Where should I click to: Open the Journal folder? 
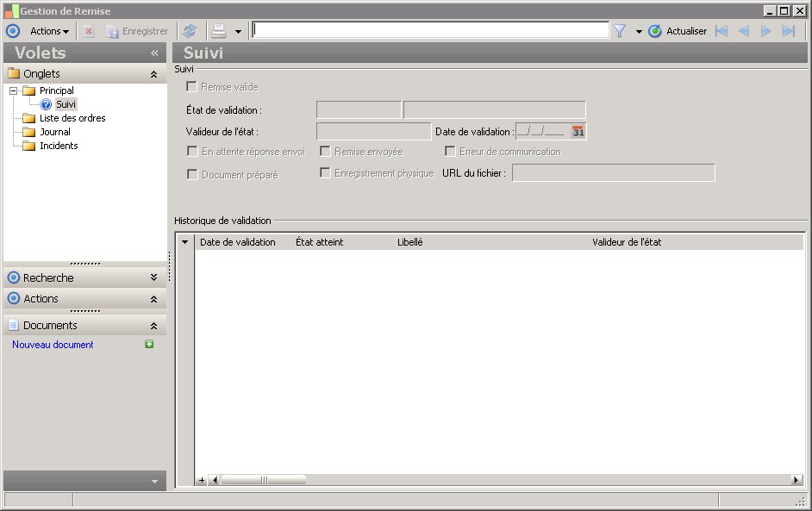point(55,132)
